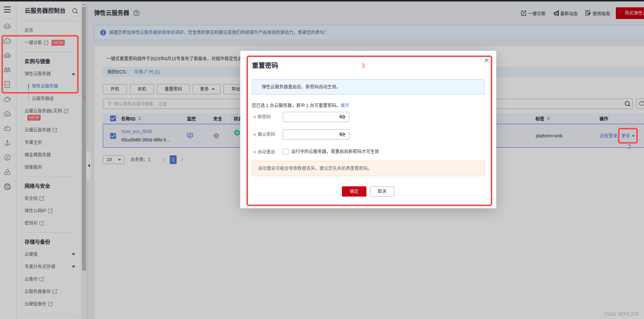Click the 关机 button
Viewport: 644px width, 319px height.
(x=142, y=89)
